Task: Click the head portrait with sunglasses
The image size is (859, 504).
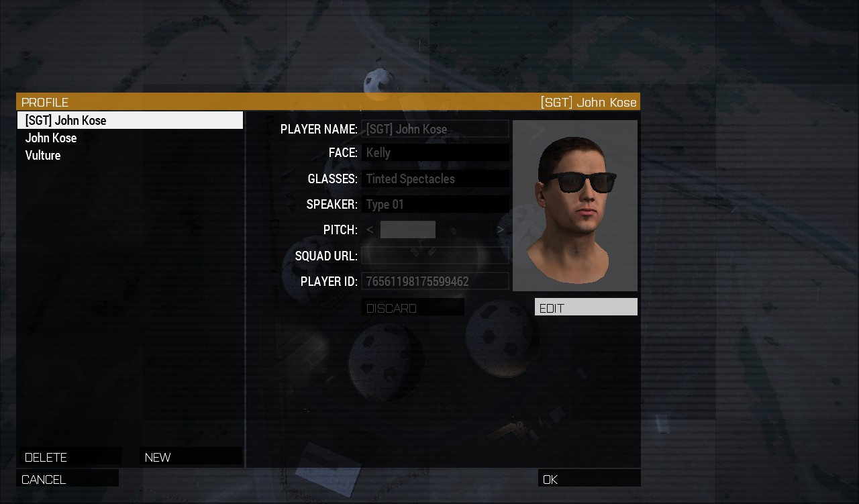Action: point(575,205)
